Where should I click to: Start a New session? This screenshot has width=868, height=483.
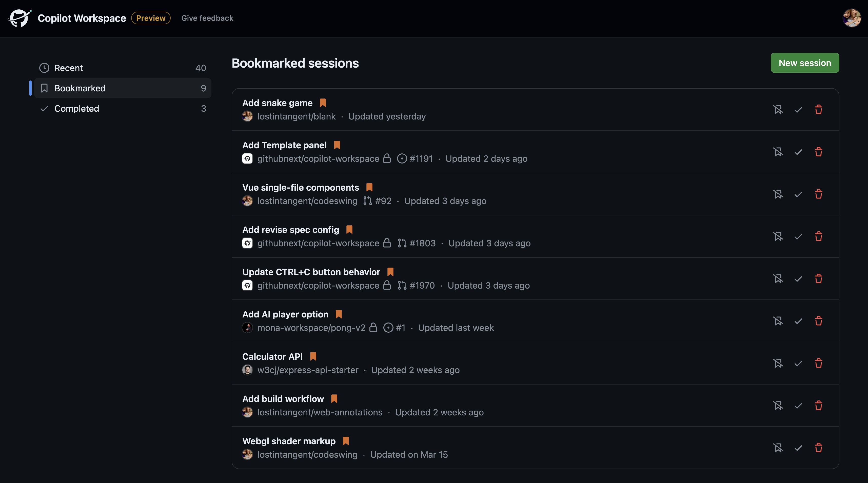(x=805, y=63)
